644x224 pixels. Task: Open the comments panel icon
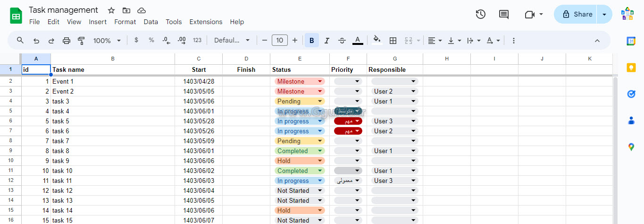[x=504, y=14]
